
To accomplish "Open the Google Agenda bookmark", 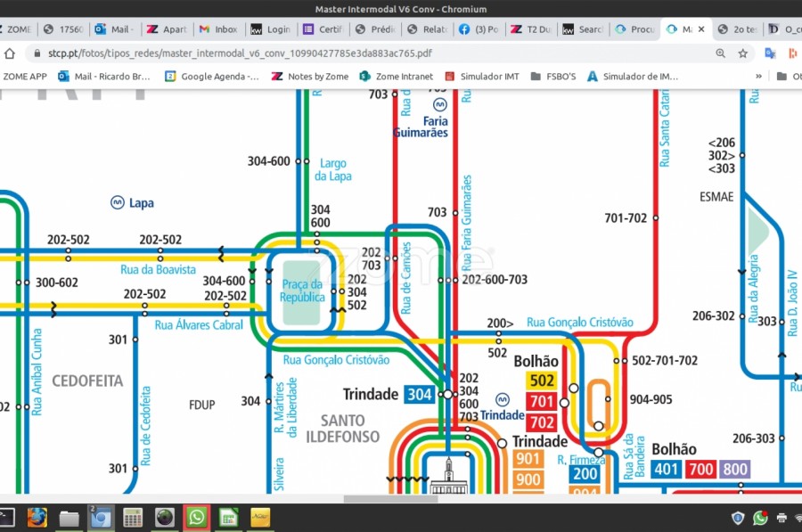I will [x=212, y=77].
